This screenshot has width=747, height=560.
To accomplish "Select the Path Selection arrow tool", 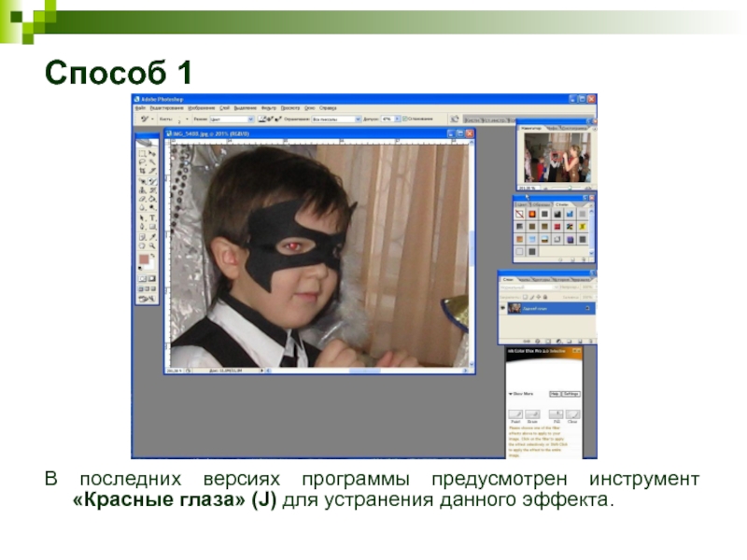I will [142, 218].
